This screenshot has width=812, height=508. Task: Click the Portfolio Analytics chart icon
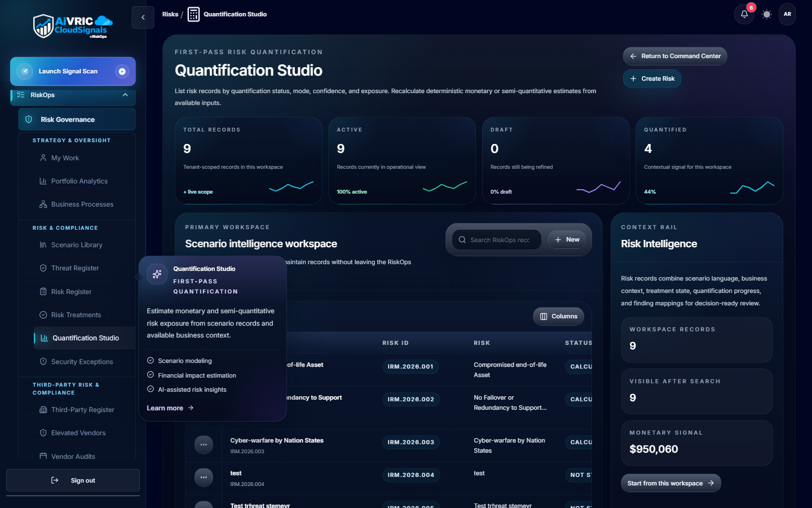point(43,181)
